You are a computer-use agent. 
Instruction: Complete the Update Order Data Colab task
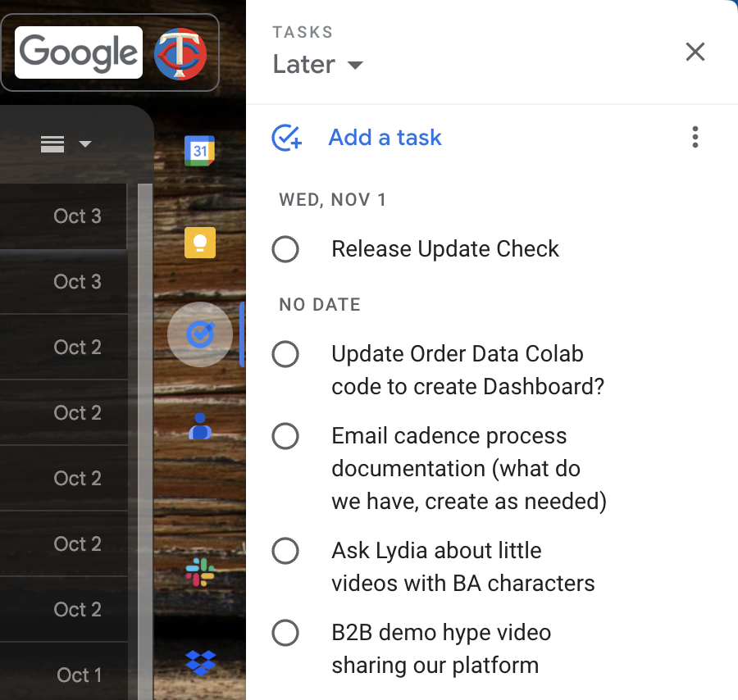point(285,354)
